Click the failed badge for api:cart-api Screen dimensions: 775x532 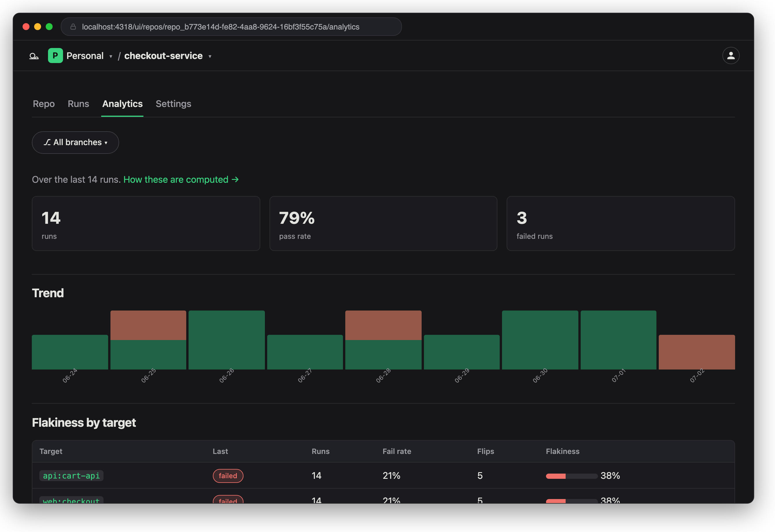point(228,476)
